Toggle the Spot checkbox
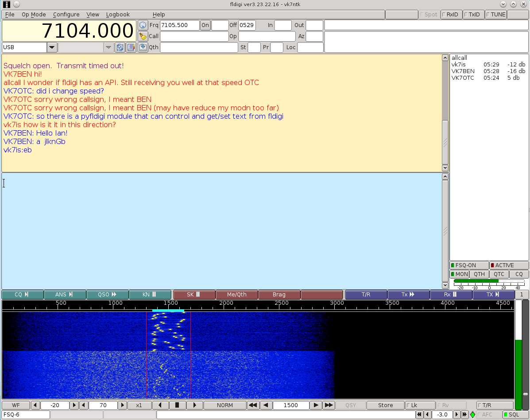Viewport: 530px width, 420px height. pos(429,15)
